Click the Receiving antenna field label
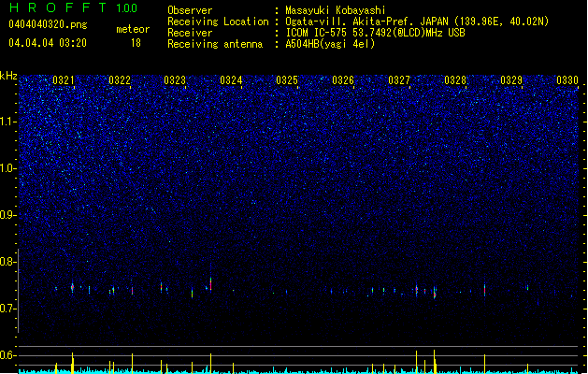 [x=215, y=44]
